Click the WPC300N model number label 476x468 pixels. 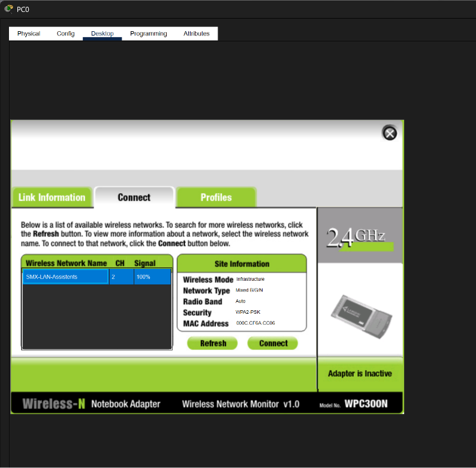click(366, 404)
